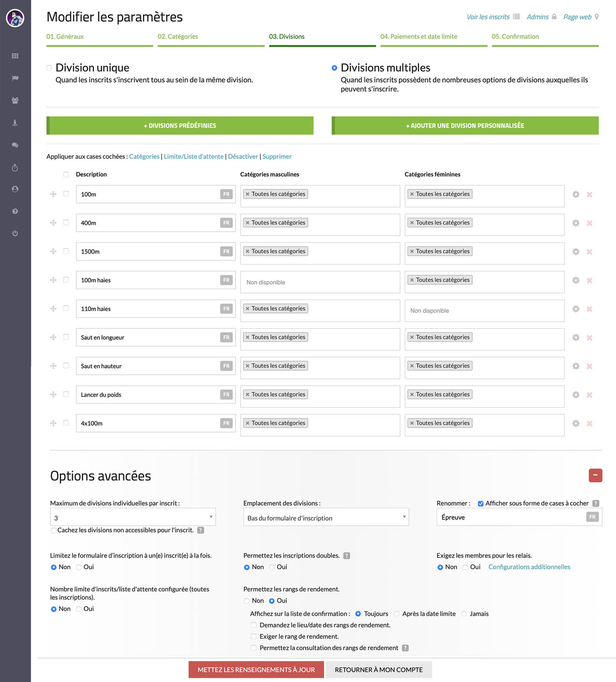The height and width of the screenshot is (682, 616).
Task: Open Emplacement des divisions dropdown
Action: click(x=326, y=517)
